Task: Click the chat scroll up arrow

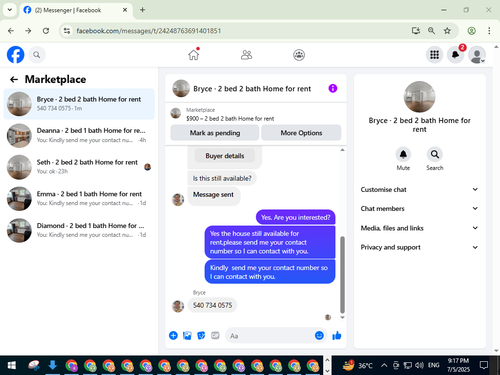Action: tap(342, 150)
